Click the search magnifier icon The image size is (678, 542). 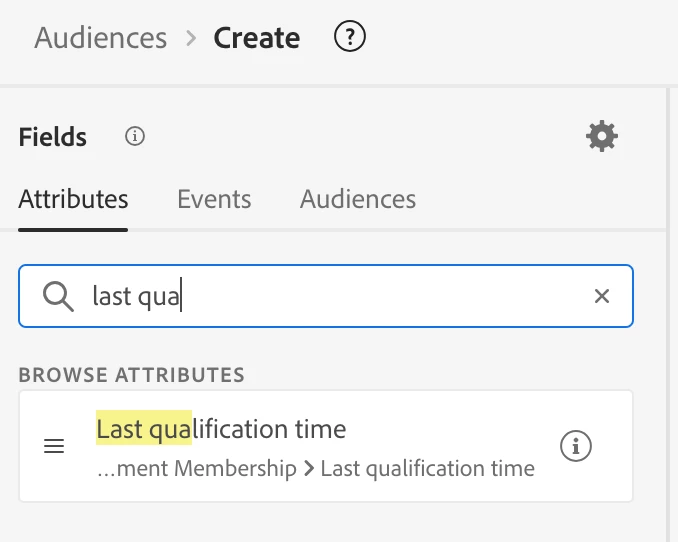pos(58,296)
